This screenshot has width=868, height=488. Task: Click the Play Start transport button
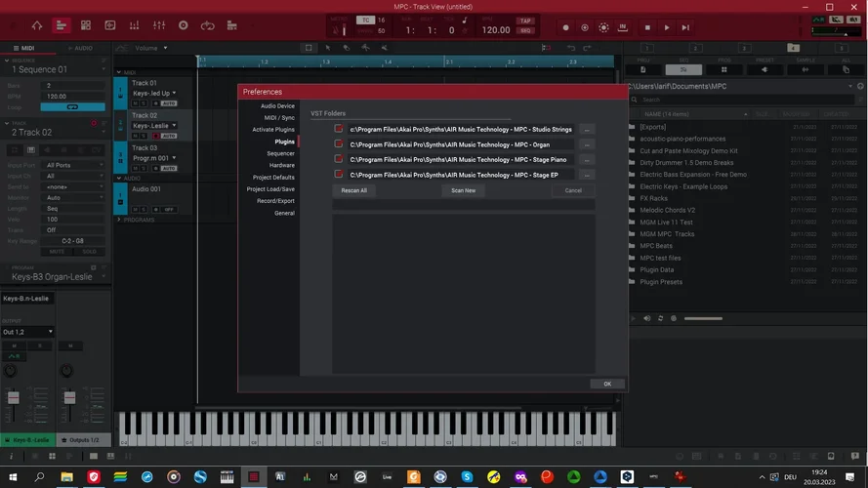click(x=685, y=27)
